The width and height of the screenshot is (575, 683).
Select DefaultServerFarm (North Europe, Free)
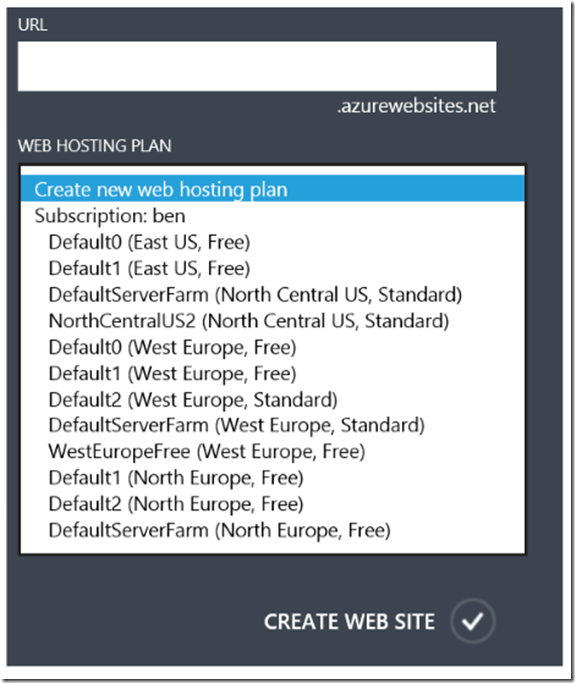pos(273,531)
